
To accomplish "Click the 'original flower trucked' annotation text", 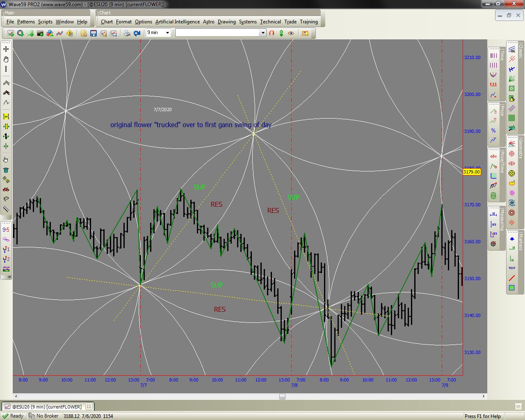I will (191, 125).
